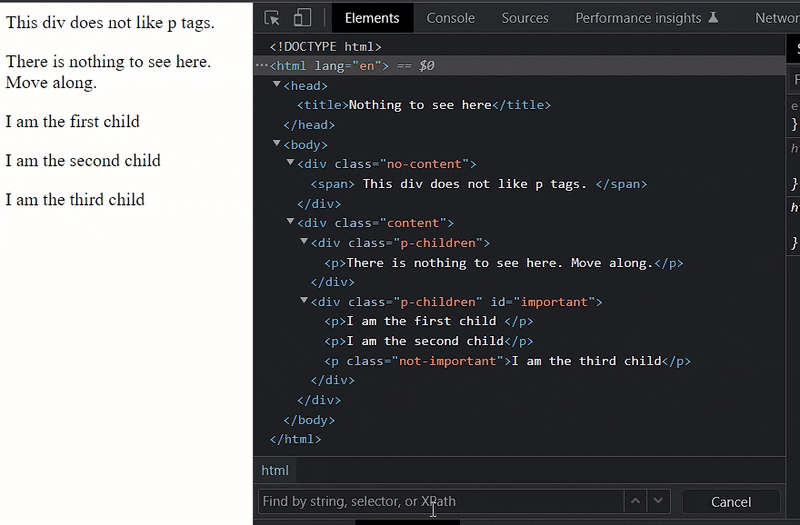Collapse the first p-children div
The width and height of the screenshot is (800, 525).
[x=304, y=241]
